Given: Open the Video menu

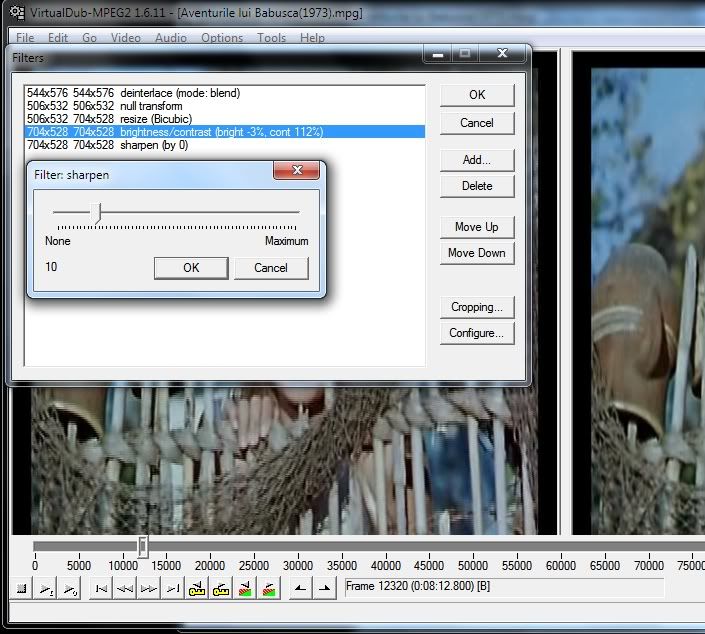Looking at the screenshot, I should (x=125, y=38).
